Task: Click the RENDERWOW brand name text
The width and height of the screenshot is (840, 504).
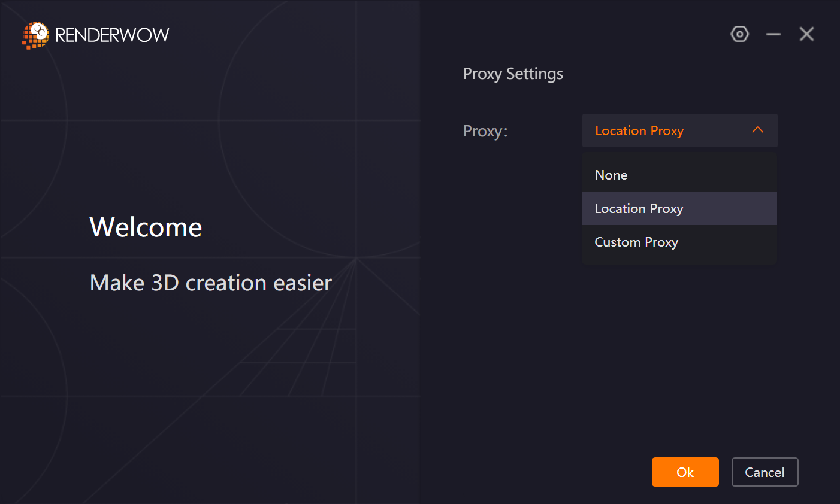Action: pos(112,35)
